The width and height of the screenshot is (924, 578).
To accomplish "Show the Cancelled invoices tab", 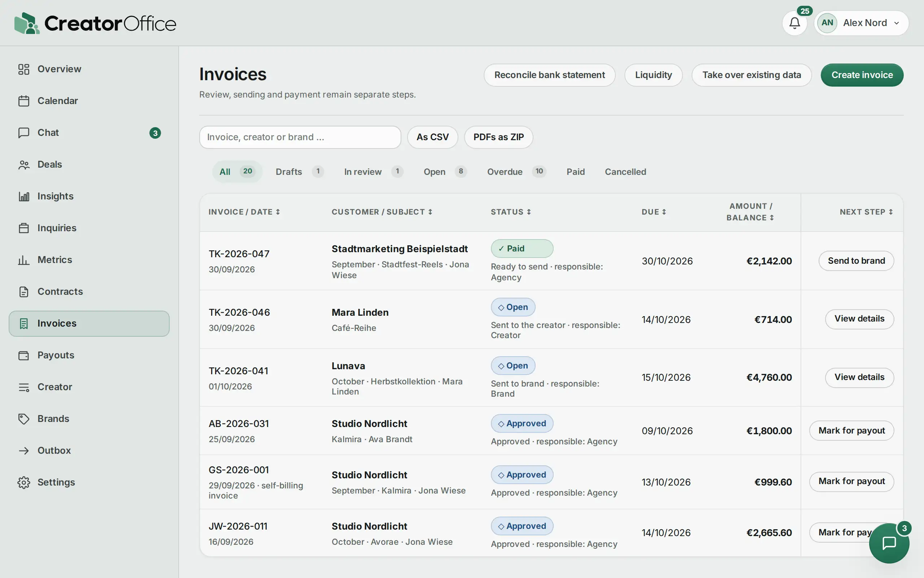I will (x=626, y=172).
